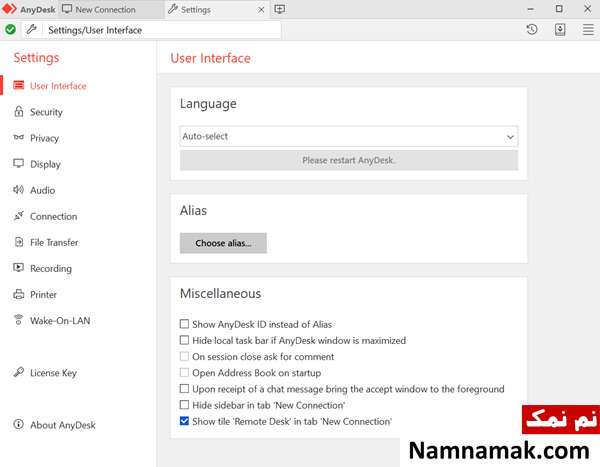Open new session tab plus-monitor icon
The image size is (600, 467).
coord(280,9)
